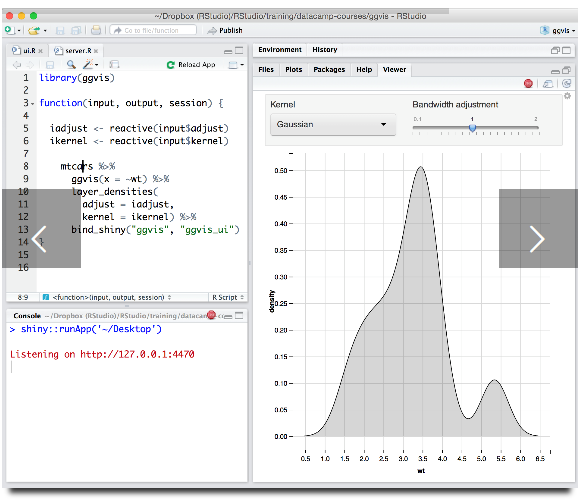Screen dimensions: 585x501
Task: Click slider track near the value 2
Action: point(536,128)
